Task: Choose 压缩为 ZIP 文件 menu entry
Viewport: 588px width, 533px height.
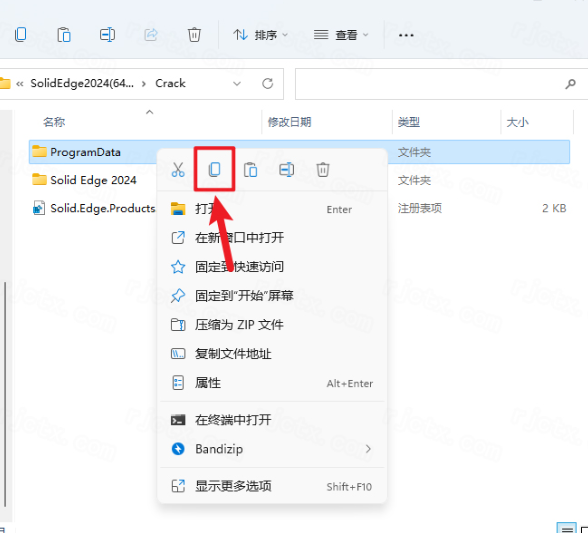Action: (x=272, y=324)
